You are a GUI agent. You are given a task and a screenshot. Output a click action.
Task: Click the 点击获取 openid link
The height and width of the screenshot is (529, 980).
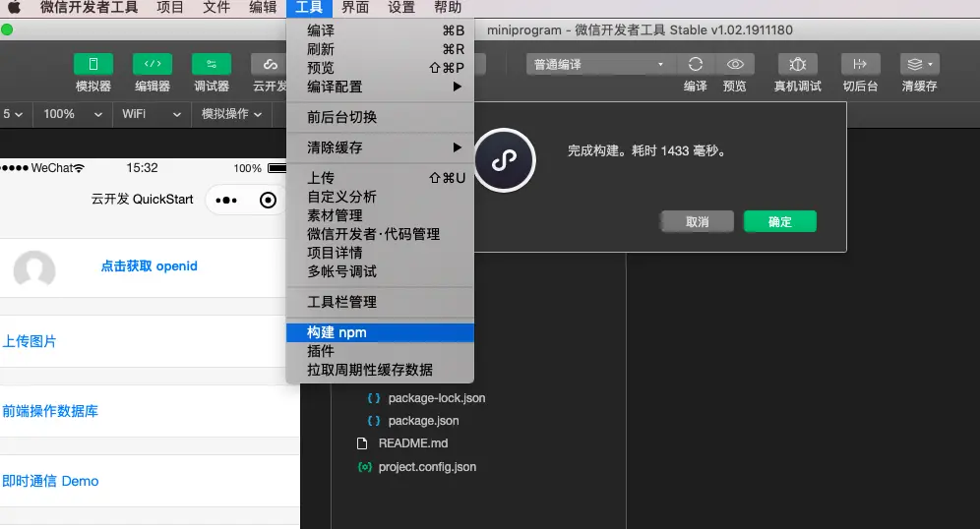click(149, 266)
